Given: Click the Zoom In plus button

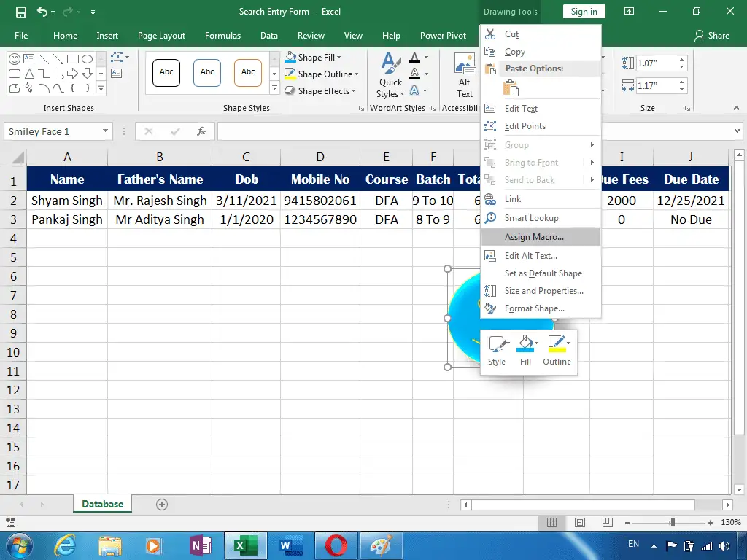Looking at the screenshot, I should pos(711,522).
